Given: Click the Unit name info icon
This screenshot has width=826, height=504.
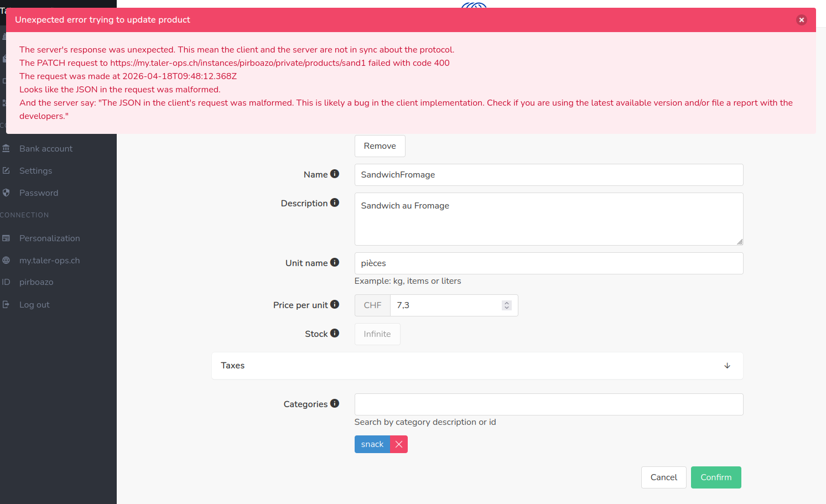Looking at the screenshot, I should pyautogui.click(x=335, y=262).
